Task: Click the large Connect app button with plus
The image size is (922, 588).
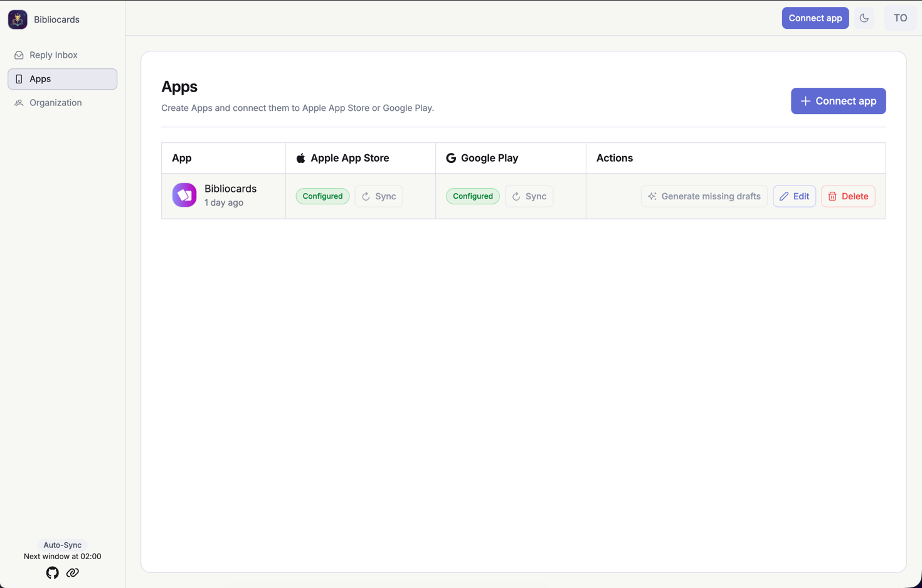Action: (838, 101)
